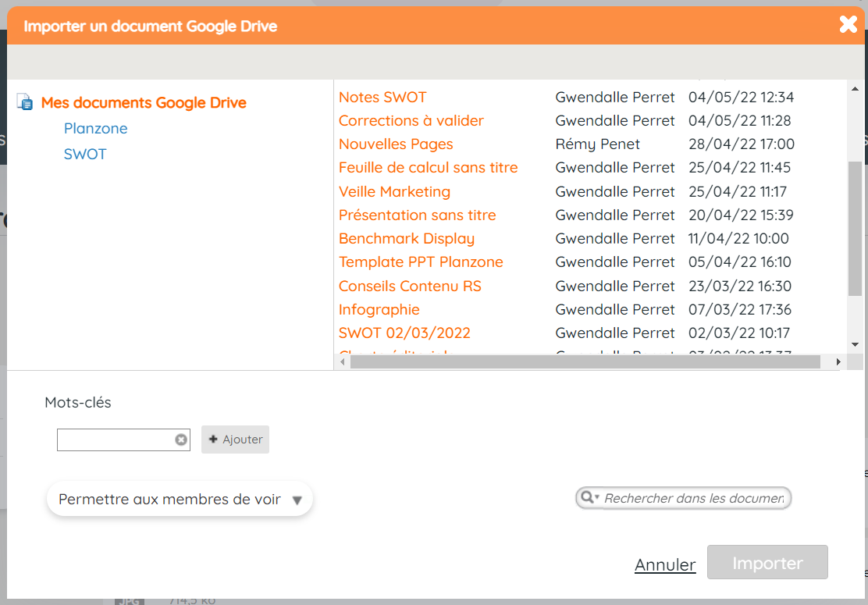Click the horizontal scrollbar right arrow
Image resolution: width=868 pixels, height=605 pixels.
pos(838,362)
